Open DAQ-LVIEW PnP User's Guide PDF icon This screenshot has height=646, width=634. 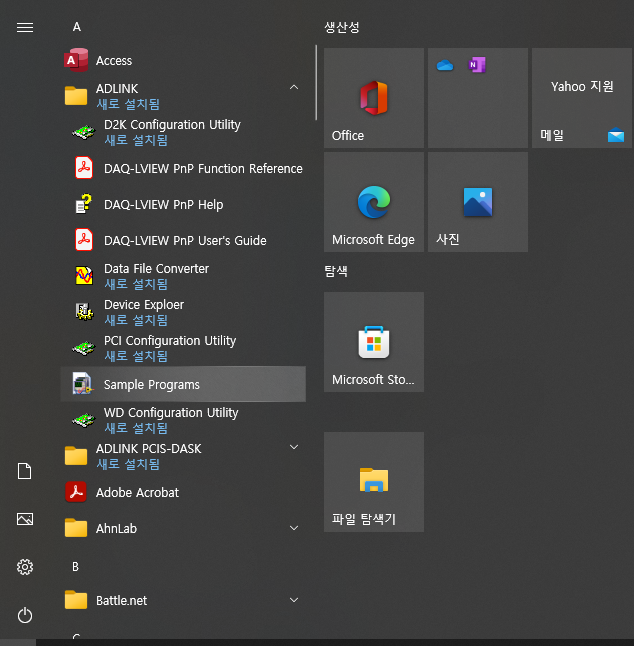[x=84, y=240]
